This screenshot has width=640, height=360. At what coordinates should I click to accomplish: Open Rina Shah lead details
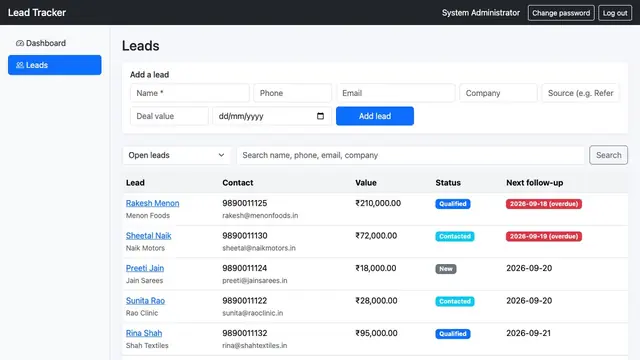pyautogui.click(x=144, y=333)
